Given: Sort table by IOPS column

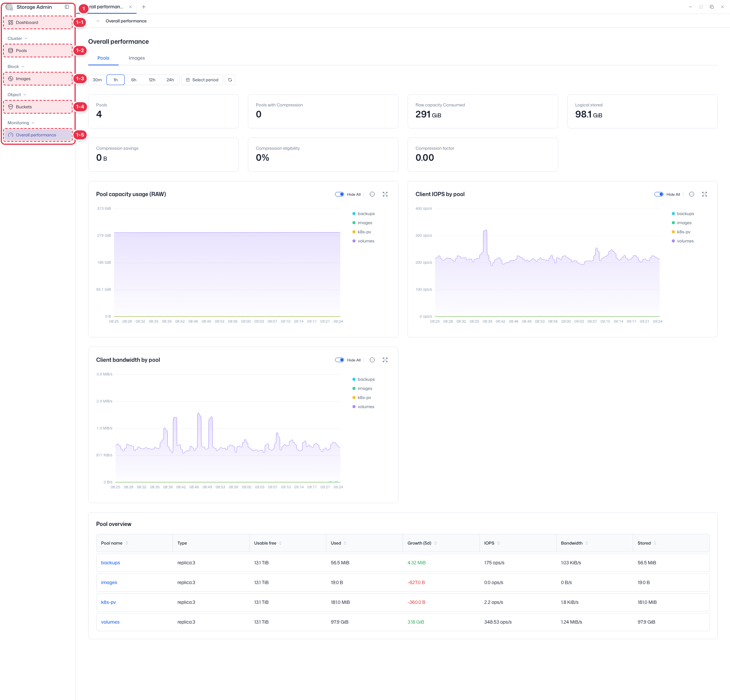Looking at the screenshot, I should point(498,543).
